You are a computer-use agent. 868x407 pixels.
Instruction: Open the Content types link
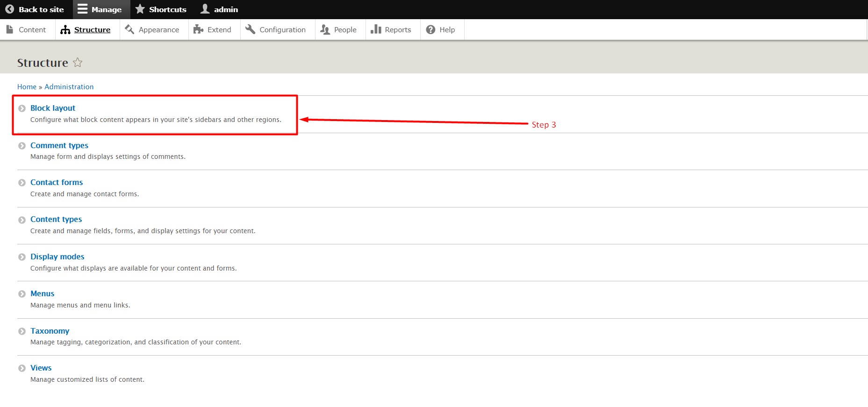tap(56, 219)
